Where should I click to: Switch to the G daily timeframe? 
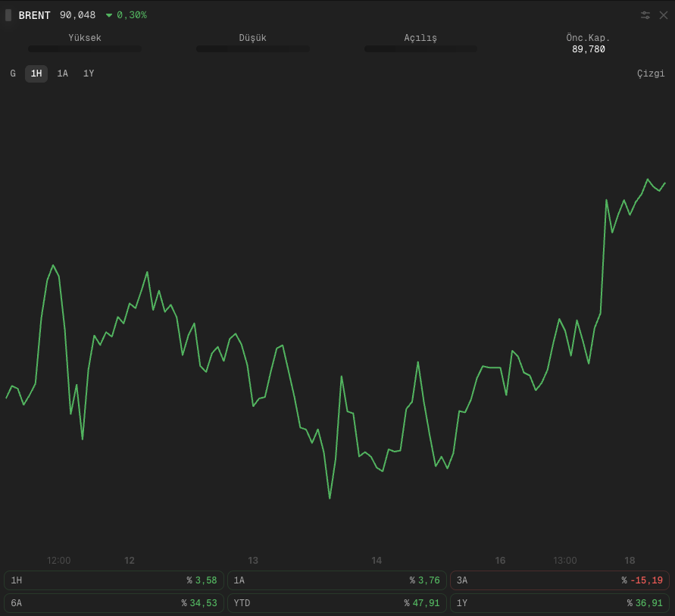click(x=13, y=73)
